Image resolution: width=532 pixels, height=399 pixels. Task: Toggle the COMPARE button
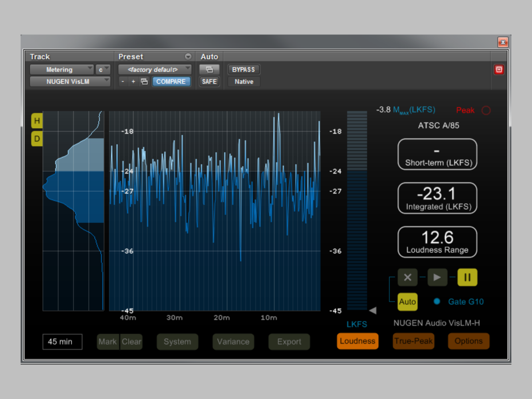pos(171,82)
